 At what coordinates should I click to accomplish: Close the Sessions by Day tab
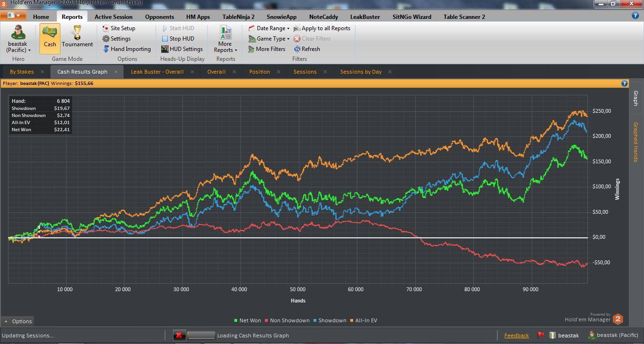[390, 72]
